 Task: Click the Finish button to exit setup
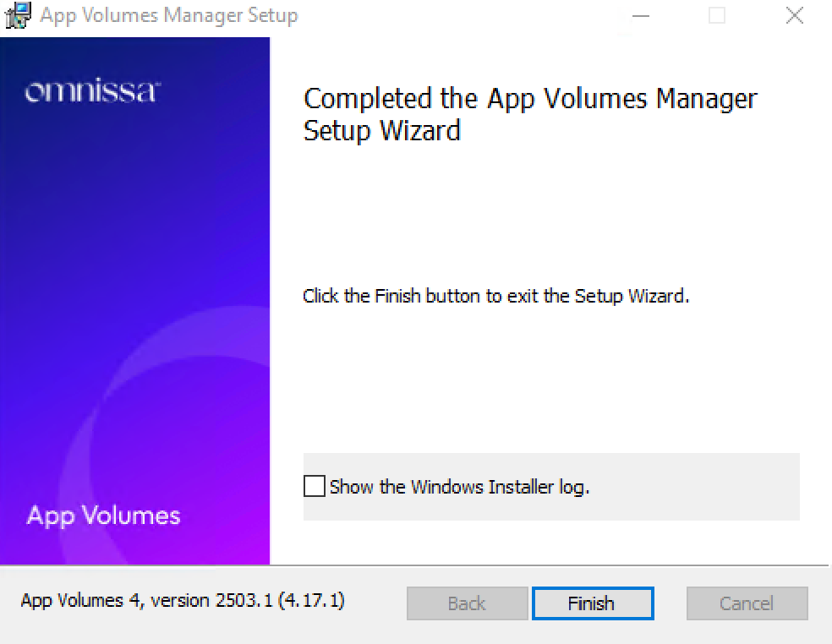click(x=593, y=603)
